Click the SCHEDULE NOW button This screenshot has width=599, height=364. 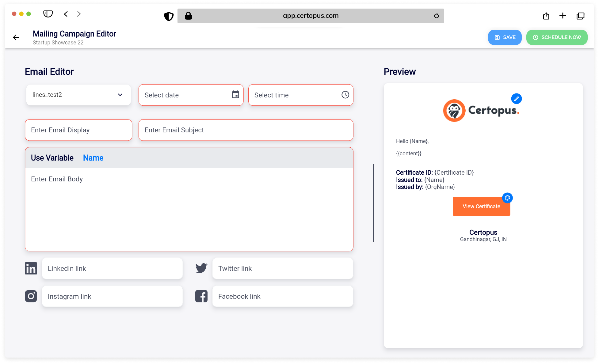(x=557, y=37)
